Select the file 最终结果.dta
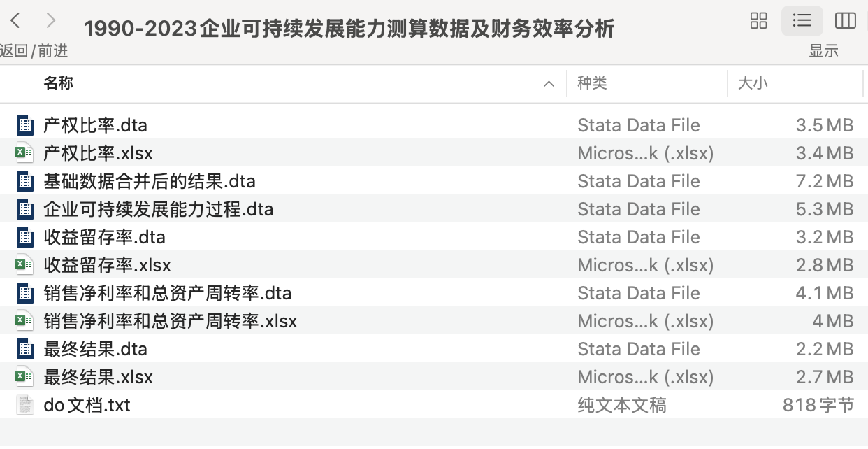 [96, 349]
